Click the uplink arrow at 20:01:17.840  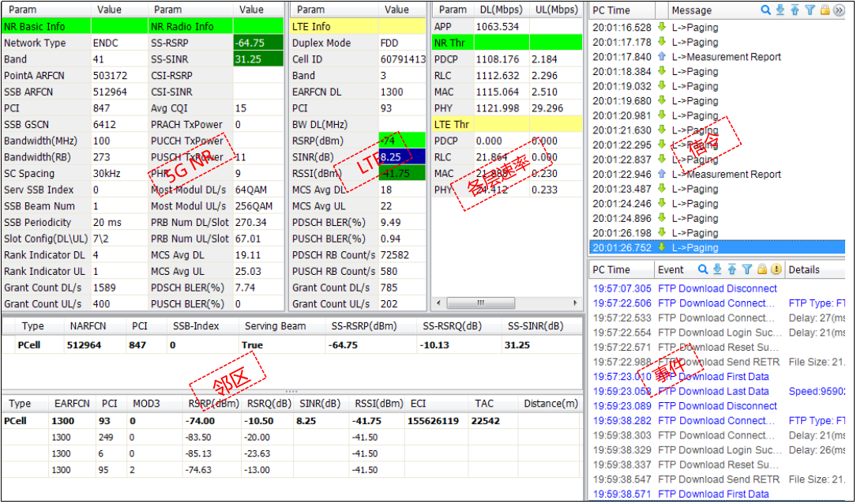663,57
